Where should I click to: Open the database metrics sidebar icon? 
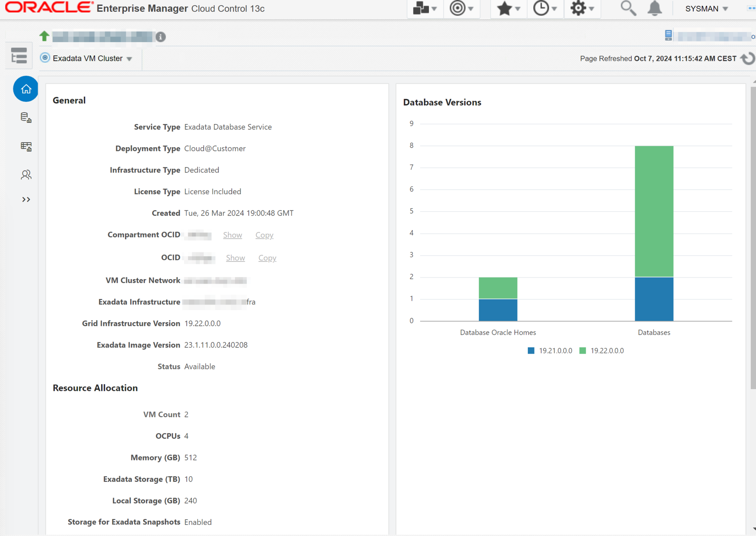click(26, 117)
